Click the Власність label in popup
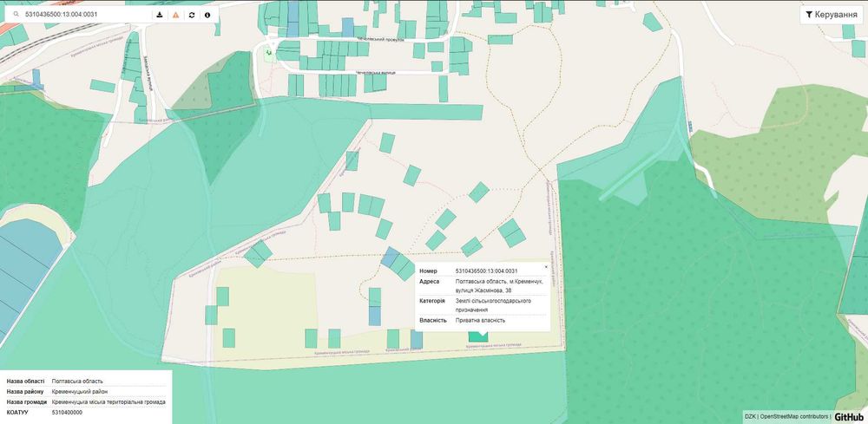 point(433,321)
